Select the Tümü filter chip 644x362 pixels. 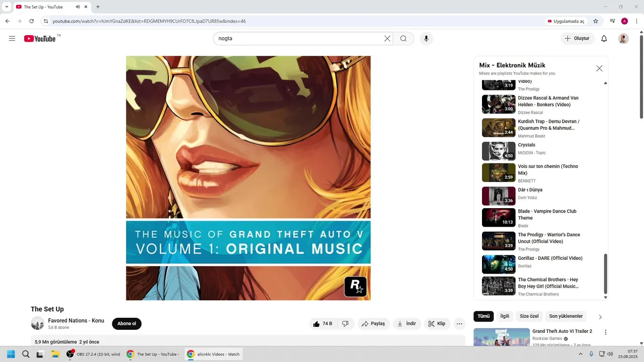(x=484, y=316)
